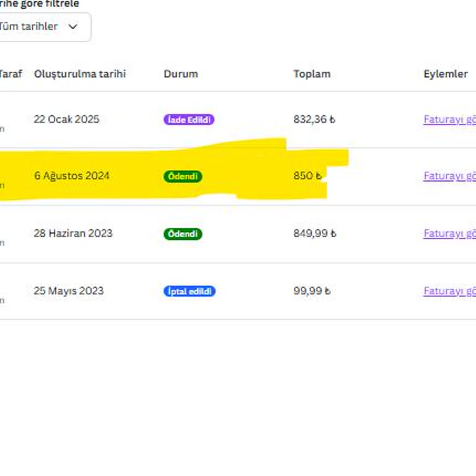Click the total amount 832,36 ₺
The width and height of the screenshot is (476, 476).
pos(314,119)
